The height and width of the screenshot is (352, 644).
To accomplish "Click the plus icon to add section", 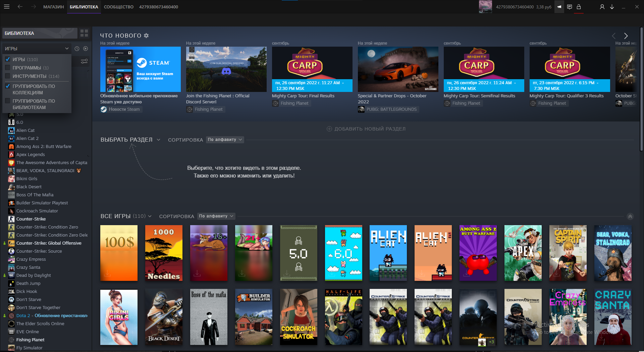I will 329,129.
